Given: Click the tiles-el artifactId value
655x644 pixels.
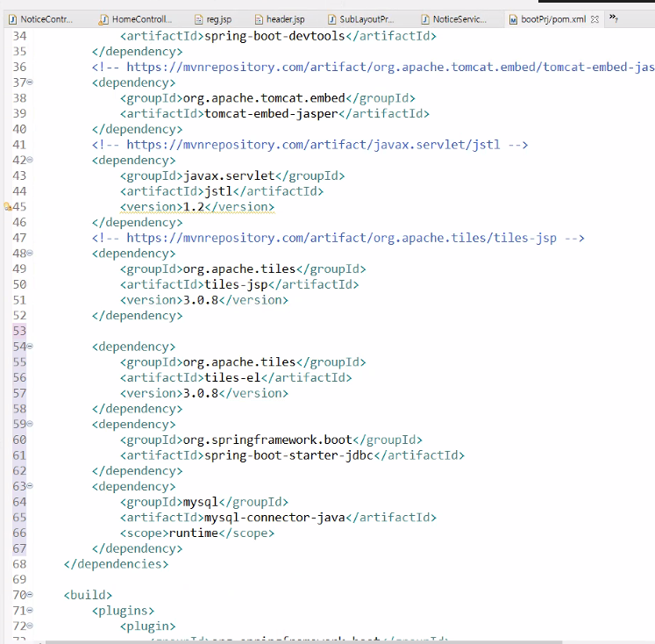Looking at the screenshot, I should pyautogui.click(x=232, y=378).
